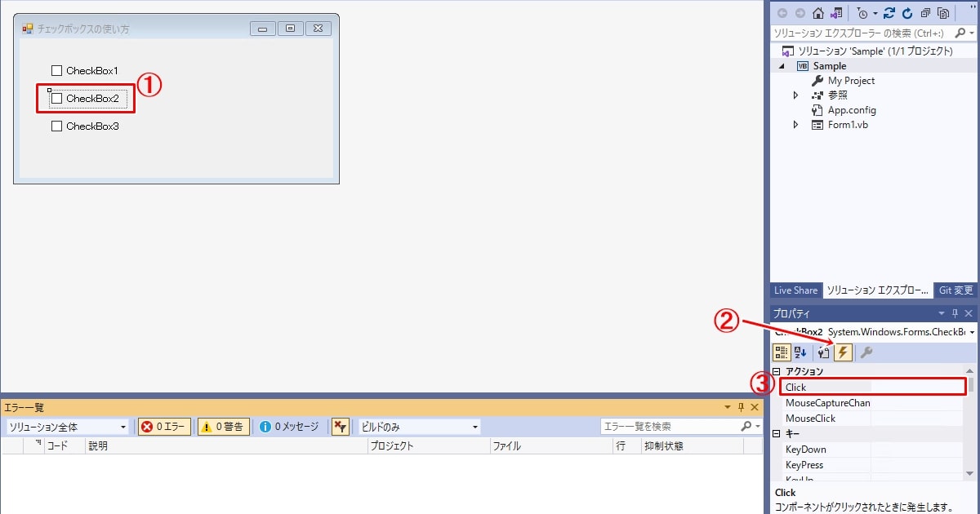The width and height of the screenshot is (980, 514).
Task: Select My Project in Solution Explorer
Action: [x=851, y=81]
